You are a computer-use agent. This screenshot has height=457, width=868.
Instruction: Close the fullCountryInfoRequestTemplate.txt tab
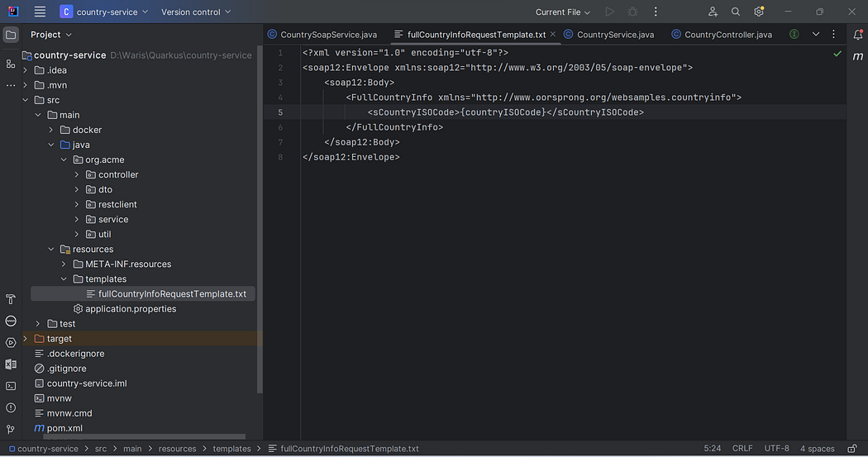click(x=553, y=35)
